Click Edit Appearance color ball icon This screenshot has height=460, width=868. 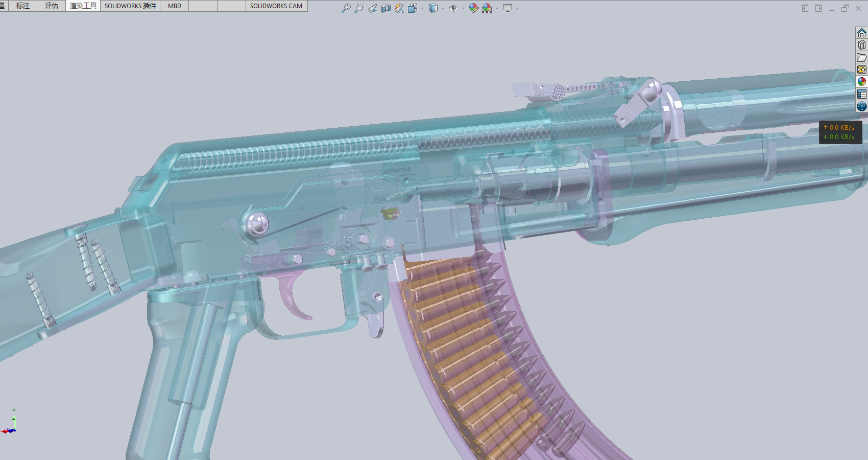[474, 8]
